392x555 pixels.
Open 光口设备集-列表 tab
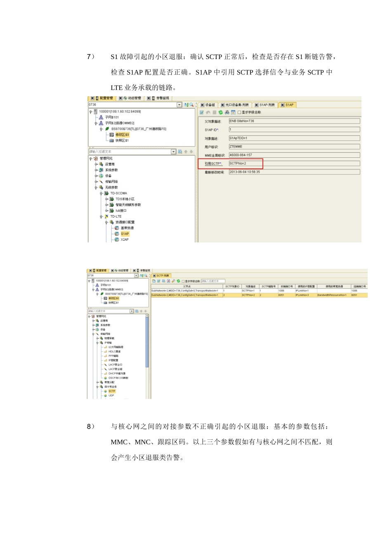(x=236, y=105)
